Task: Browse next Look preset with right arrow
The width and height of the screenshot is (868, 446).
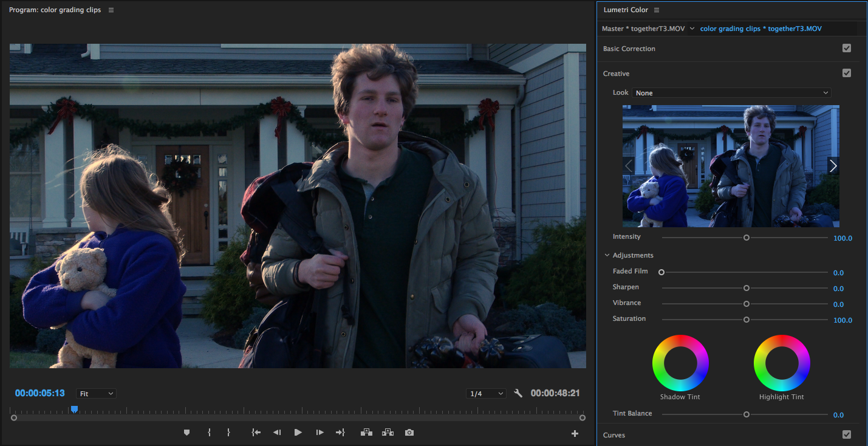Action: (x=833, y=165)
